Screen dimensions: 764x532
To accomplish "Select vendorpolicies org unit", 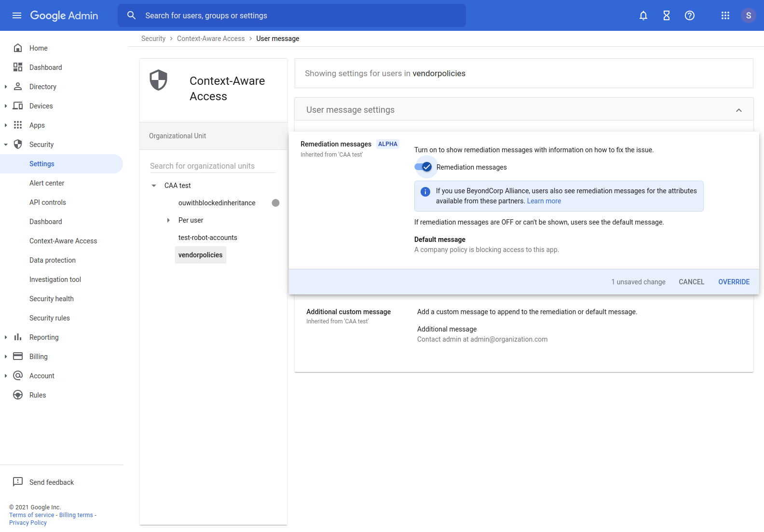I will click(x=201, y=255).
